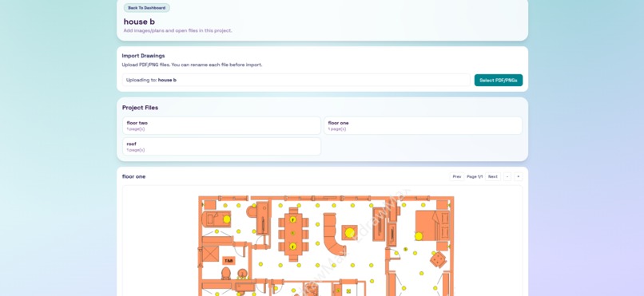Go back via Back To Dashboard button
The image size is (644, 296).
pyautogui.click(x=147, y=8)
